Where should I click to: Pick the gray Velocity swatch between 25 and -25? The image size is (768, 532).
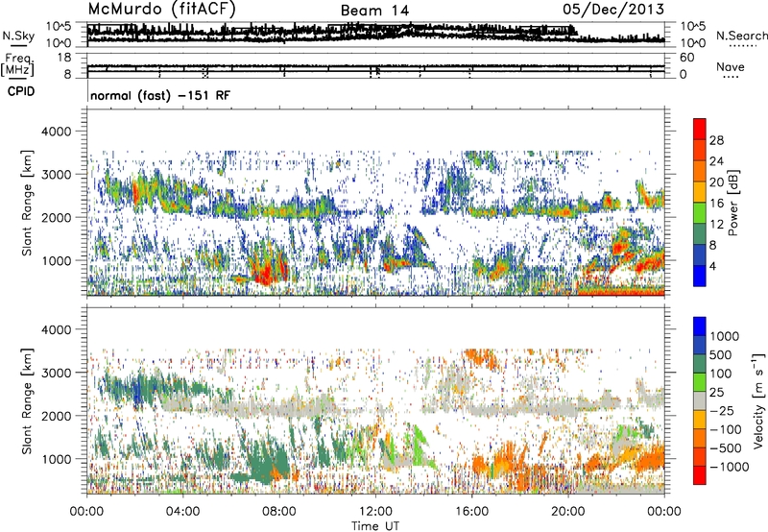700,401
